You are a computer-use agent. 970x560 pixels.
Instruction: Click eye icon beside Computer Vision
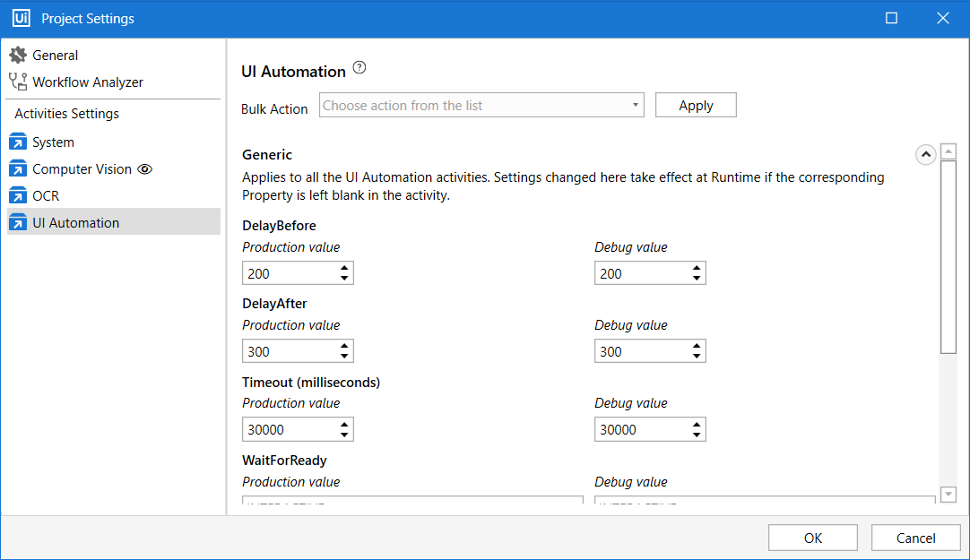[x=144, y=168]
